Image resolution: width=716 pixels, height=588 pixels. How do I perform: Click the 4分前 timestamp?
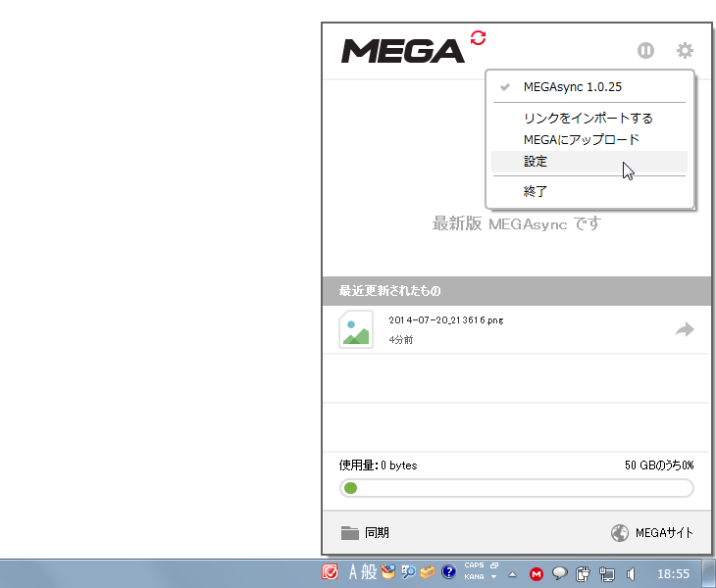[401, 340]
